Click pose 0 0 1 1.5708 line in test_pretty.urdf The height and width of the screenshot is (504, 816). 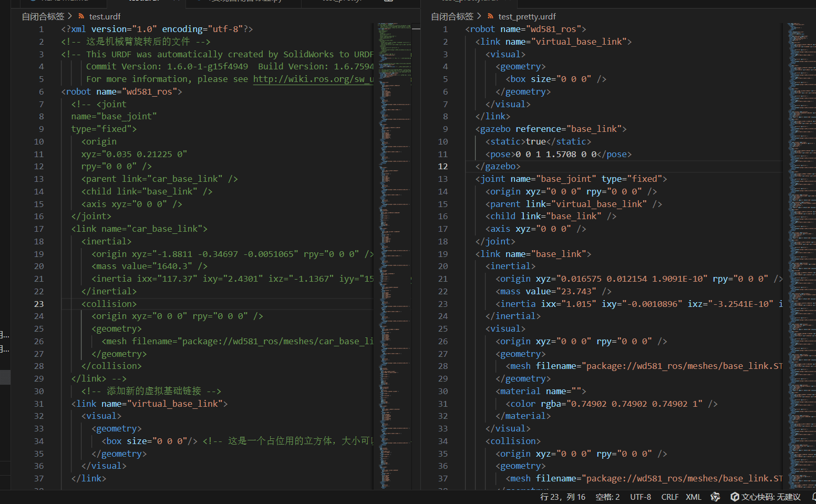[559, 155]
